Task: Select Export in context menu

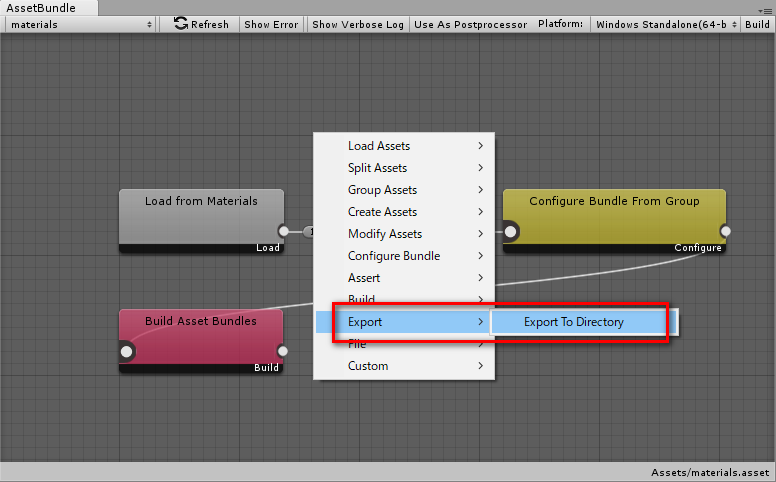Action: point(404,322)
